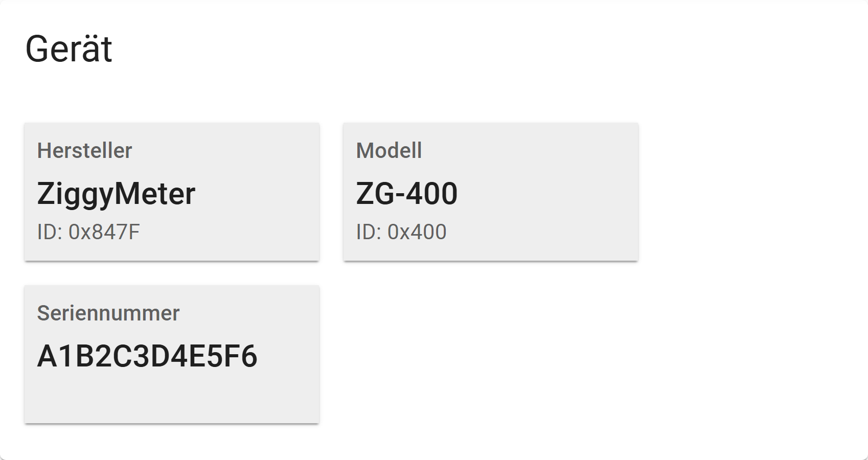This screenshot has width=868, height=460.
Task: Select the Seriennummer card
Action: point(172,354)
